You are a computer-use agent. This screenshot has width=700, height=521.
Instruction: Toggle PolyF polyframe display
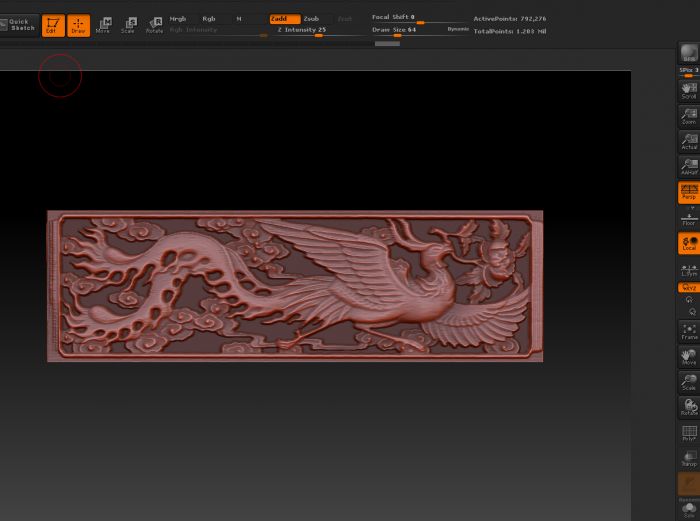coord(689,433)
